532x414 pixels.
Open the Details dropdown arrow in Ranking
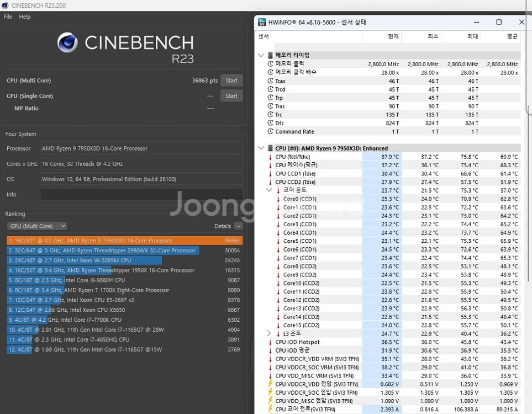coord(239,226)
